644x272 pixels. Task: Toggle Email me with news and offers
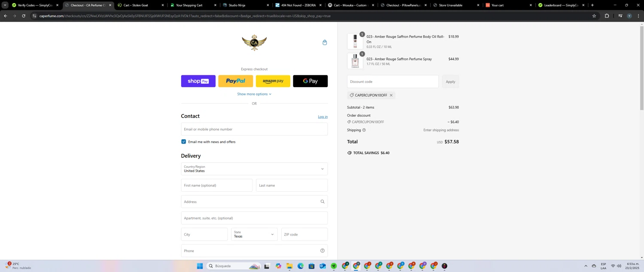[x=184, y=142]
